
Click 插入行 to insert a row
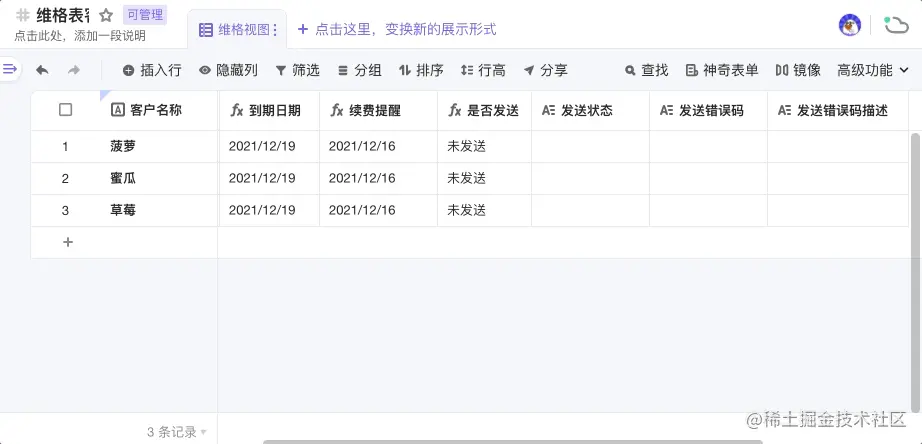[x=152, y=71]
